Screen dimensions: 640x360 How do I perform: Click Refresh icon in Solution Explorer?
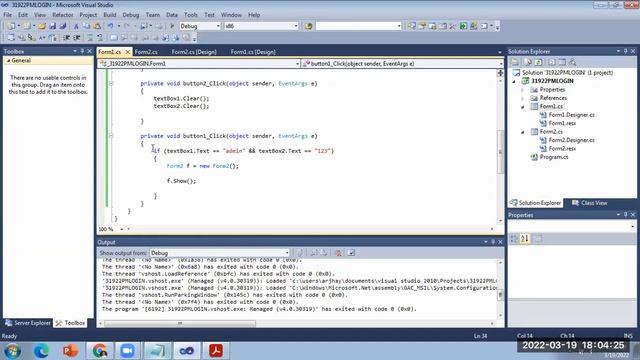coord(539,62)
